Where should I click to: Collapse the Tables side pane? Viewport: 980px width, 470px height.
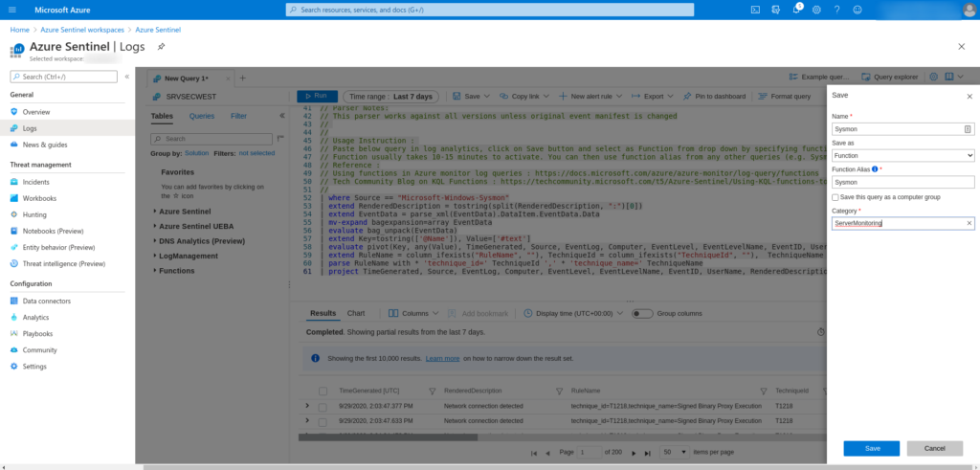click(282, 116)
